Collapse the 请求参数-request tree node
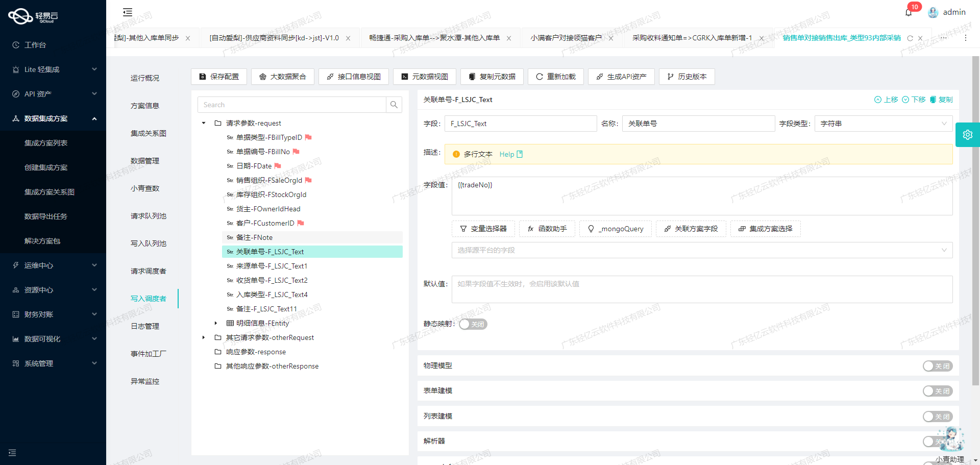 click(x=204, y=123)
